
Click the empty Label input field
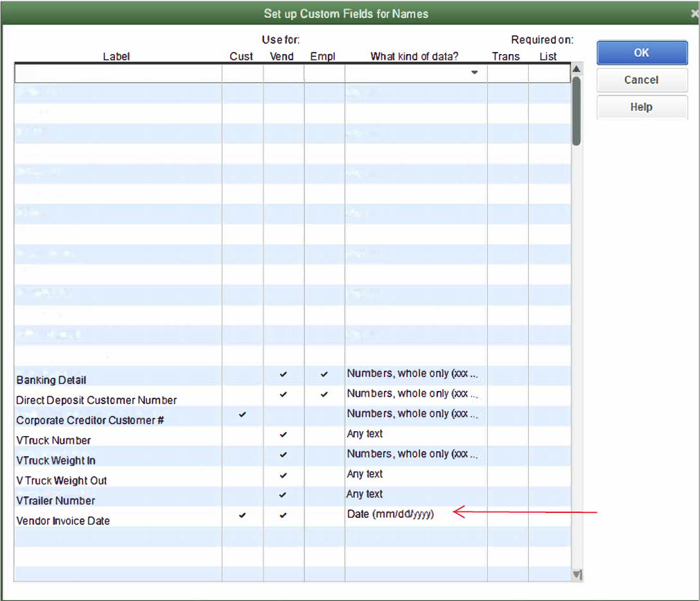[x=116, y=71]
